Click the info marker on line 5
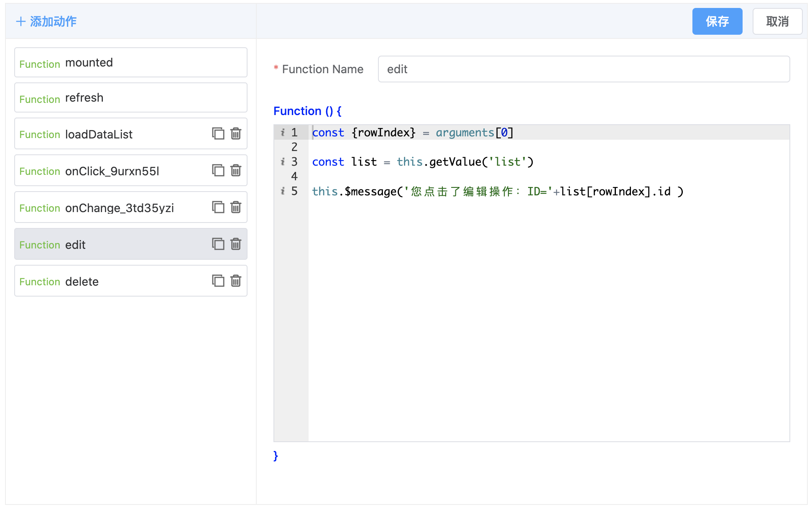 point(283,191)
